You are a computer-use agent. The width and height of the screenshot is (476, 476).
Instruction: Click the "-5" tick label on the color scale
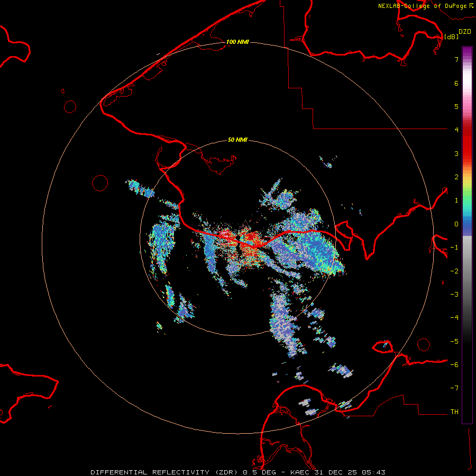[454, 341]
